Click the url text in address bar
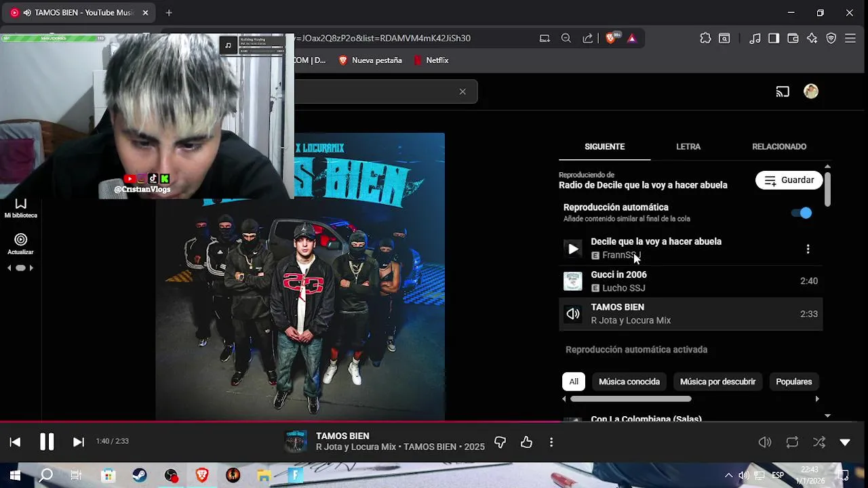 383,39
